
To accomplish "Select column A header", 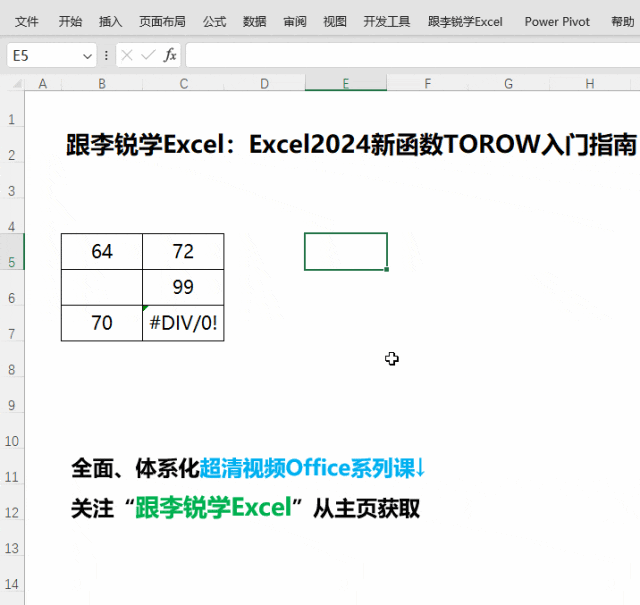I will tap(43, 84).
